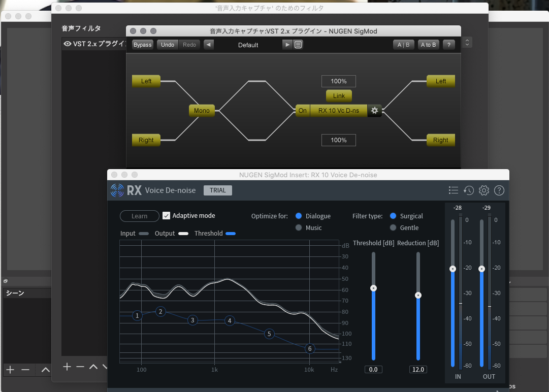Select Surgical filter type
This screenshot has height=392, width=549.
pos(393,216)
